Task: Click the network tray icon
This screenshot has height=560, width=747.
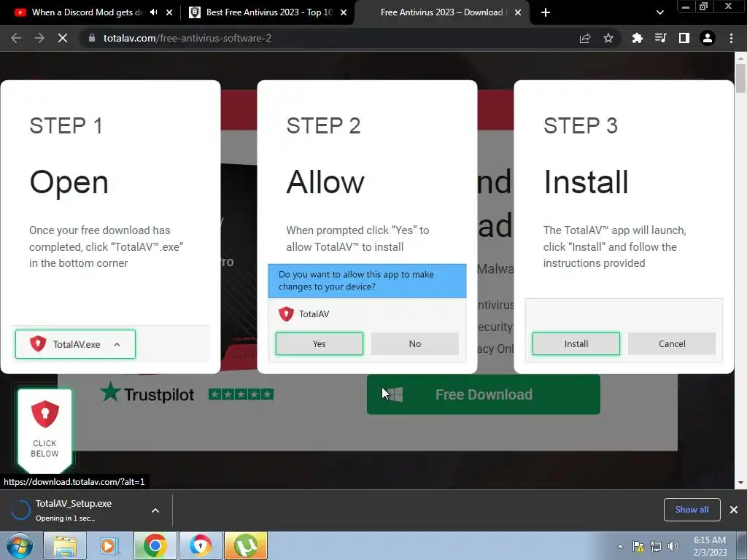Action: (656, 546)
